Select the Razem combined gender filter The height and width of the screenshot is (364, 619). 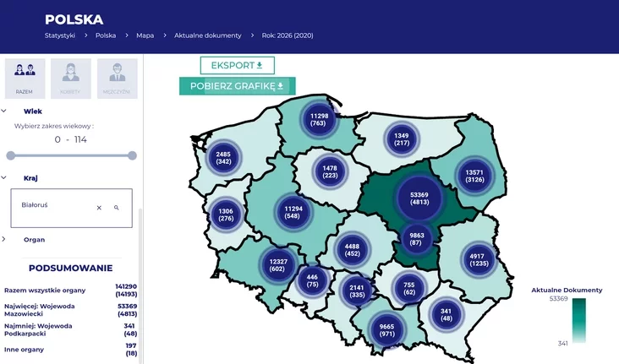click(24, 77)
